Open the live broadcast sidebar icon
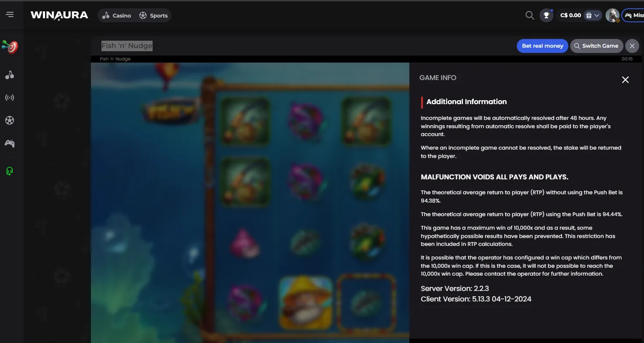This screenshot has width=644, height=343. 10,98
